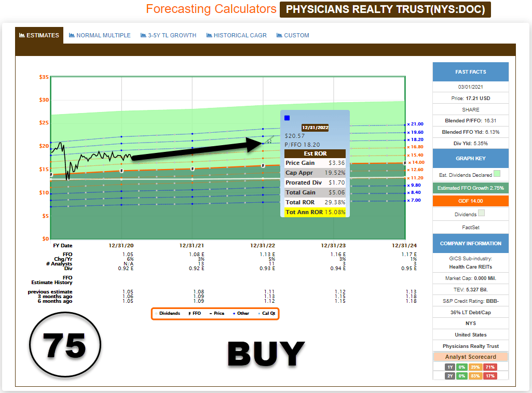The height and width of the screenshot is (393, 532).
Task: Click the x 15.40 multiple line label
Action: pos(415,155)
